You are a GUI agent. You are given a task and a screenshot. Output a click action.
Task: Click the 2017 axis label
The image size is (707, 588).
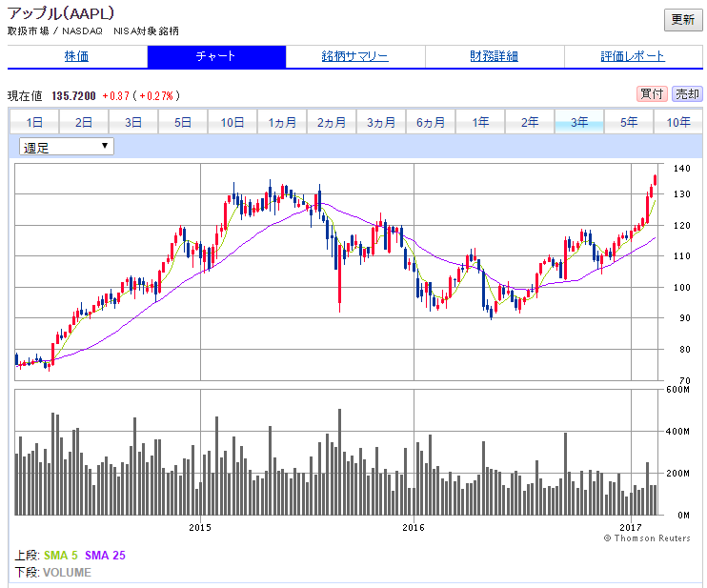pos(631,527)
